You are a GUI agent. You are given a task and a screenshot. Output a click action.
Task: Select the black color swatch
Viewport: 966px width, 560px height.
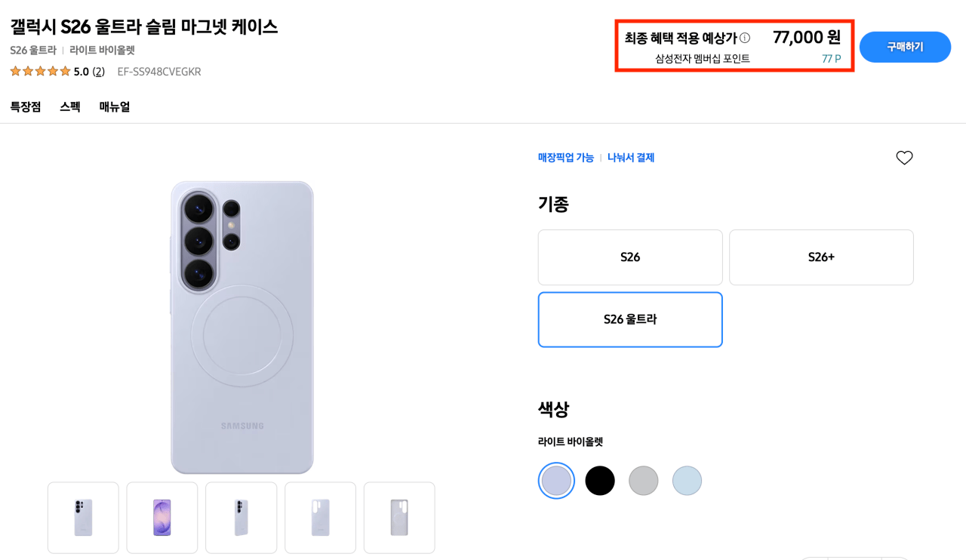600,480
